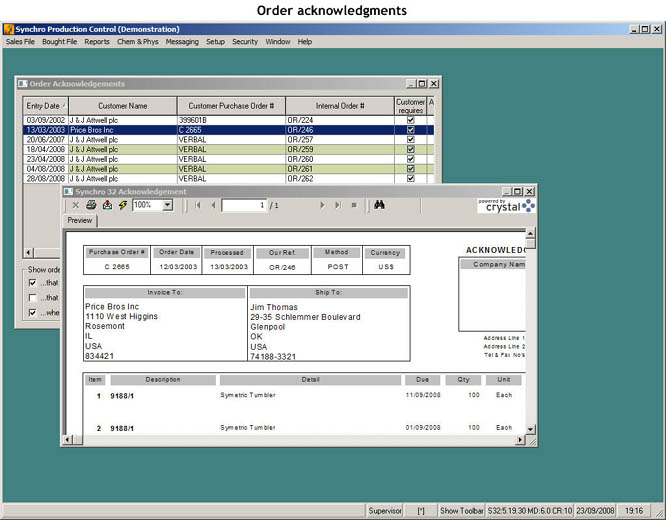Toggle the '...whe' show orders checkbox

tap(32, 313)
